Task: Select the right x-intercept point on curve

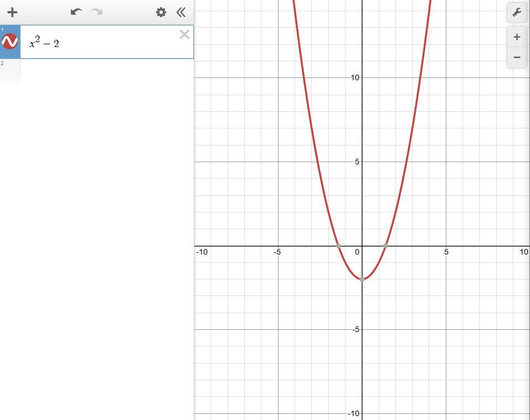Action: pos(385,246)
